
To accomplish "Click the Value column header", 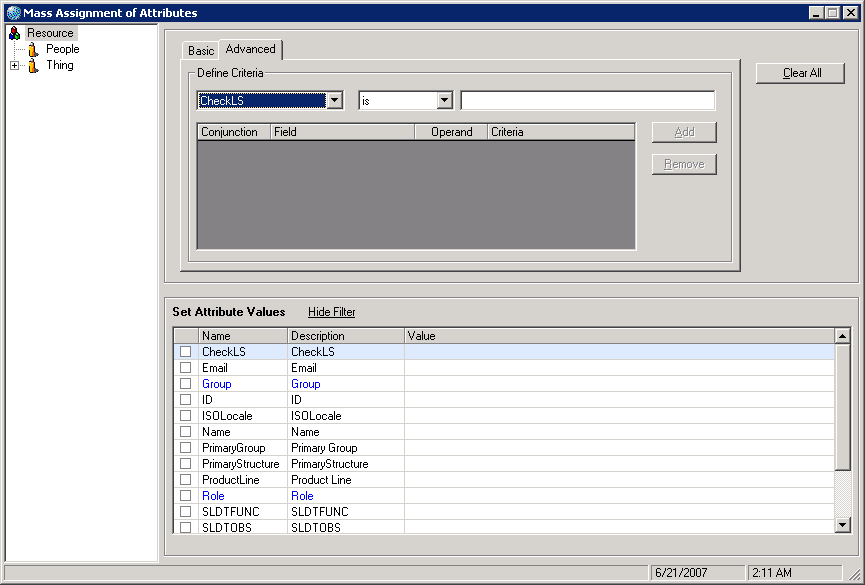I will point(620,336).
